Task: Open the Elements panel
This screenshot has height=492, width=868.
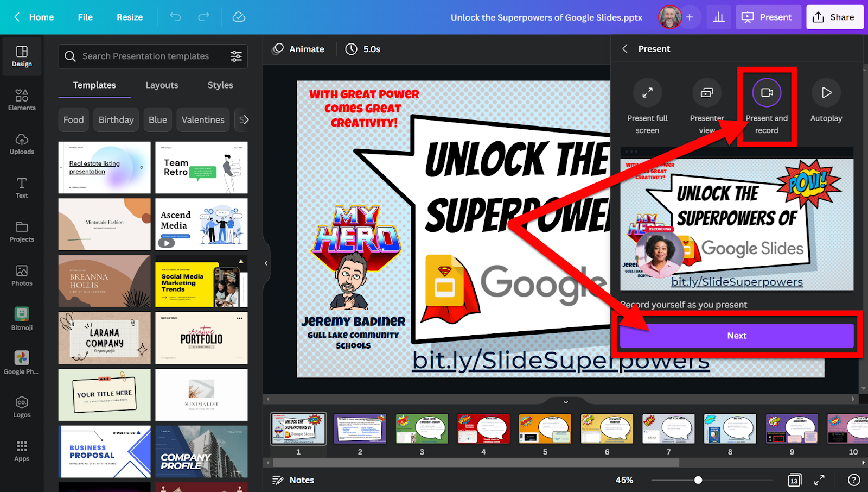Action: [22, 100]
